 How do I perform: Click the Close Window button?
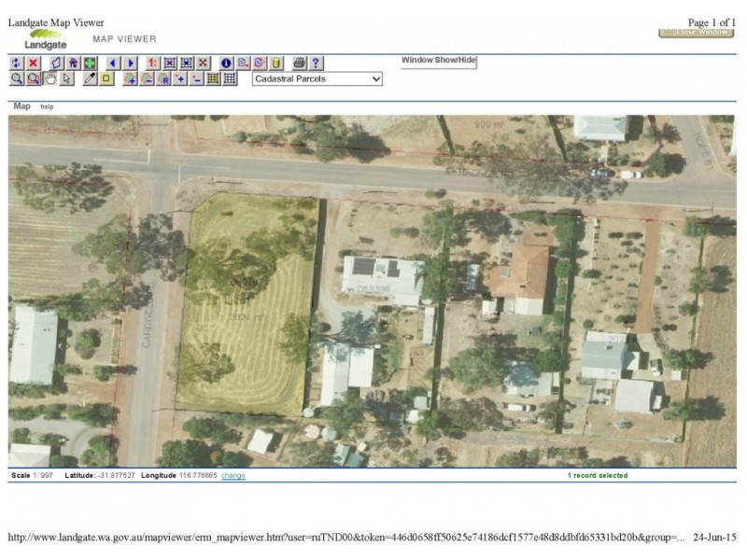click(696, 33)
